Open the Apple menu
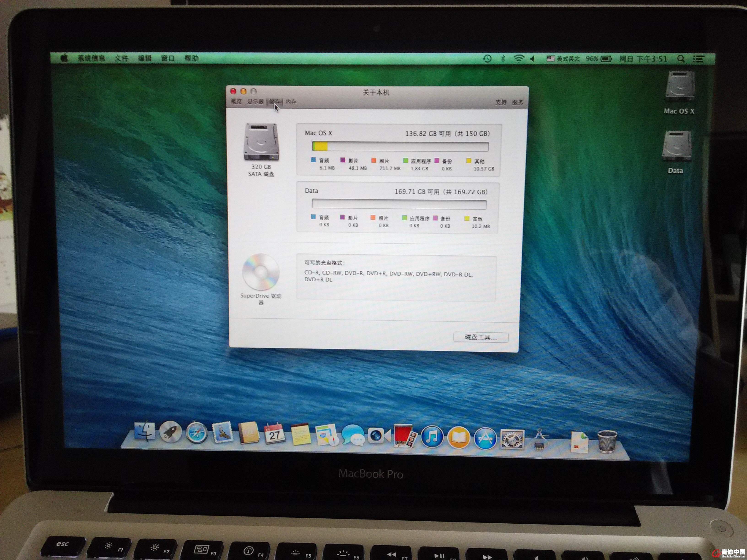 tap(64, 58)
